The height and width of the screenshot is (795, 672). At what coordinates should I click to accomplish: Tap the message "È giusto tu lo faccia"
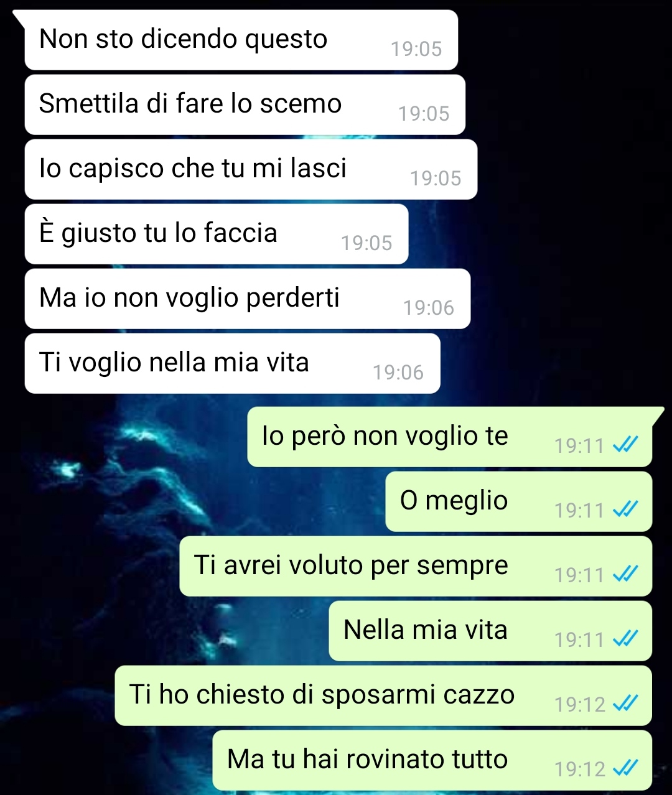pos(217,234)
